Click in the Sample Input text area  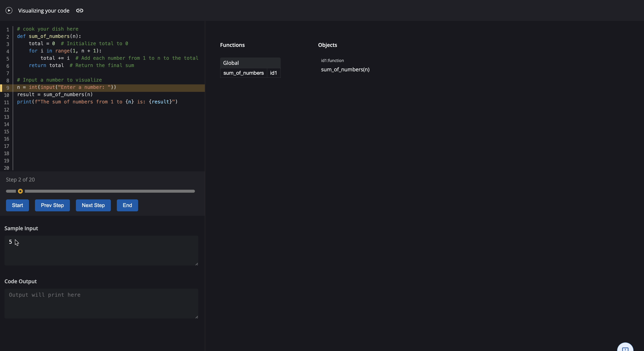click(101, 250)
